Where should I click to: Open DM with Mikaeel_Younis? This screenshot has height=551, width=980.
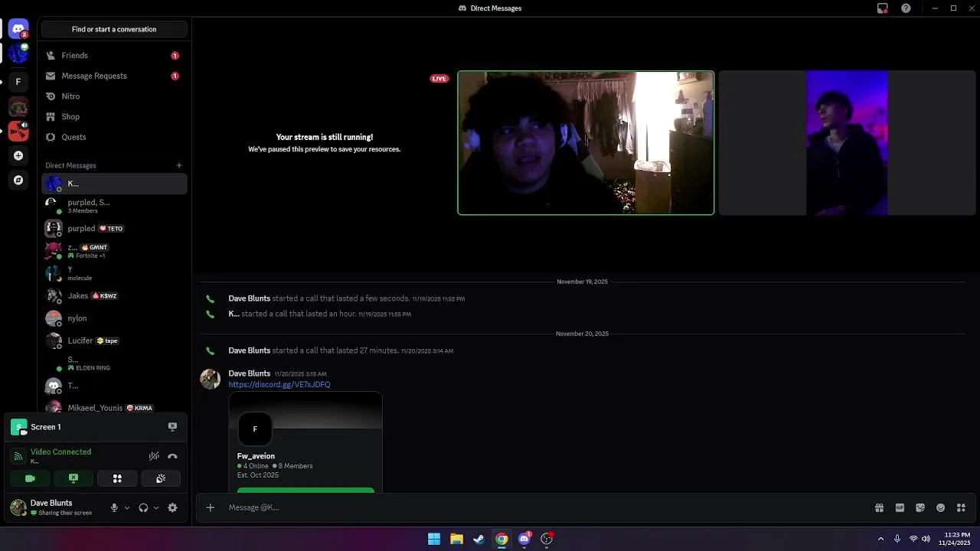pyautogui.click(x=114, y=408)
